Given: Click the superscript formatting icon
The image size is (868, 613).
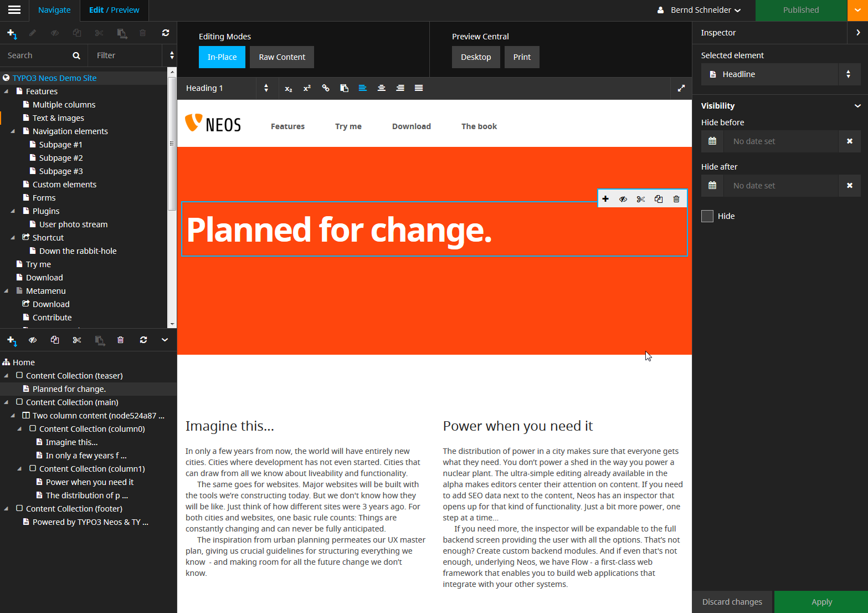Looking at the screenshot, I should [307, 89].
